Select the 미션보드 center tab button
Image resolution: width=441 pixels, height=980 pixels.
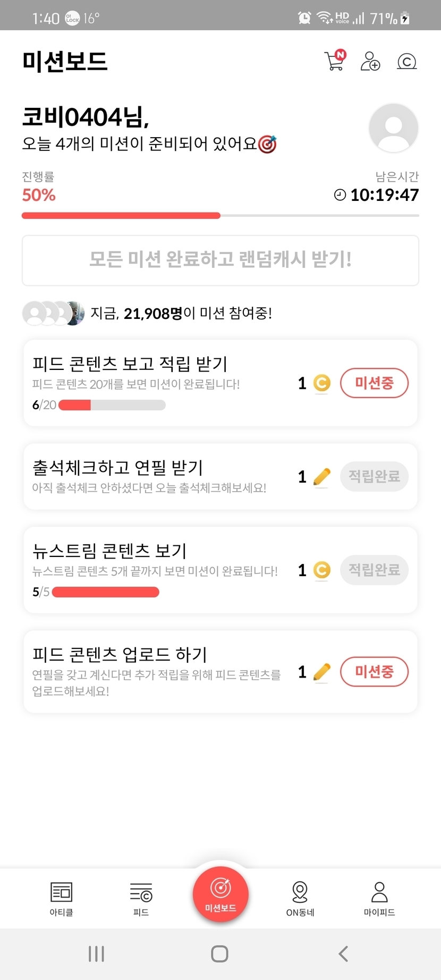(x=220, y=894)
